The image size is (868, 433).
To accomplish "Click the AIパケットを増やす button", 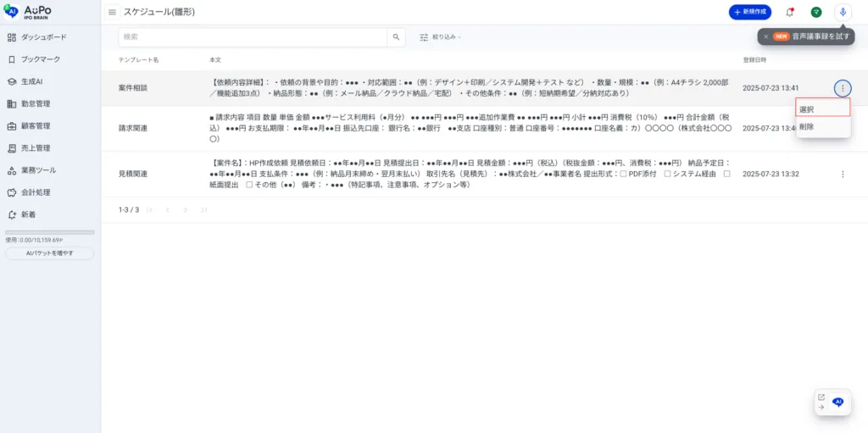I will click(50, 253).
